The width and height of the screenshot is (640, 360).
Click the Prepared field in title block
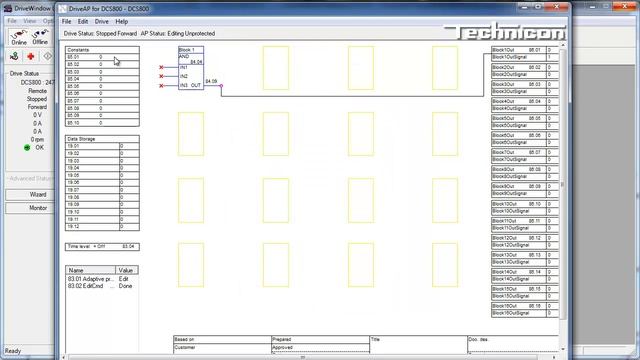pos(320,340)
